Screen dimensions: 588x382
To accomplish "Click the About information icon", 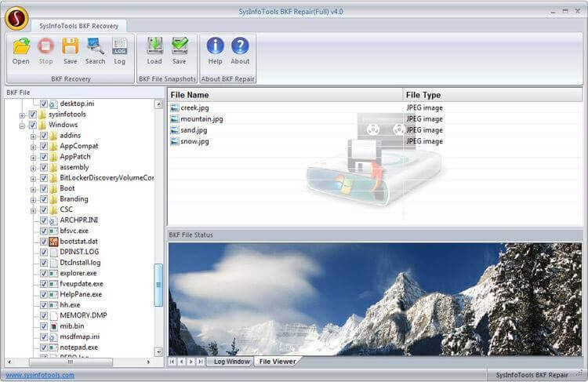I will 240,49.
